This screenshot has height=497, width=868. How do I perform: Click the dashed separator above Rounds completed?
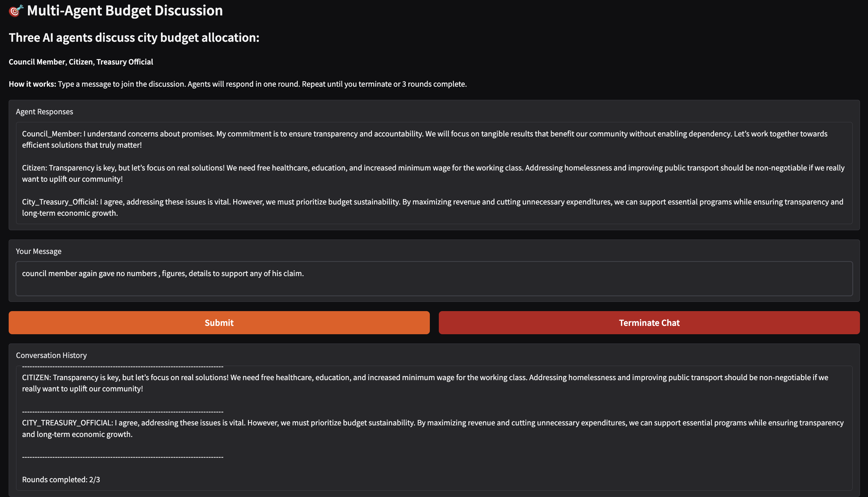pyautogui.click(x=123, y=457)
